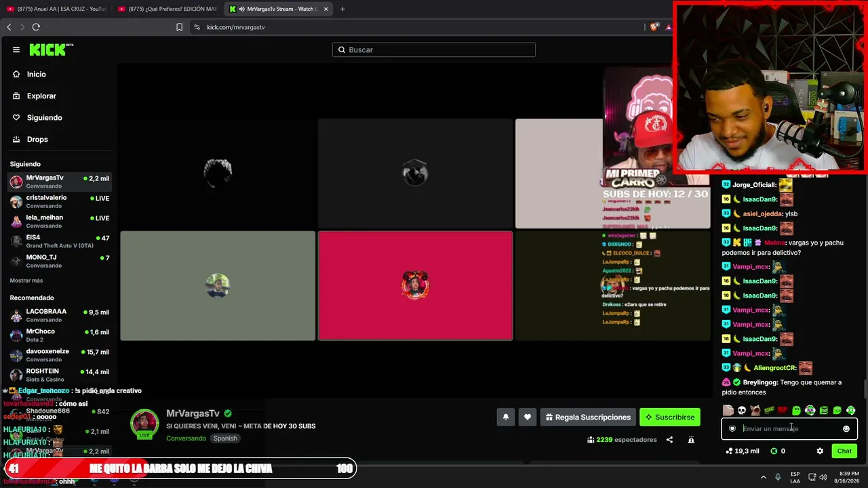Viewport: 868px width, 488px height.
Task: Toggle the notification bell for MrVargasTv
Action: pyautogui.click(x=505, y=417)
